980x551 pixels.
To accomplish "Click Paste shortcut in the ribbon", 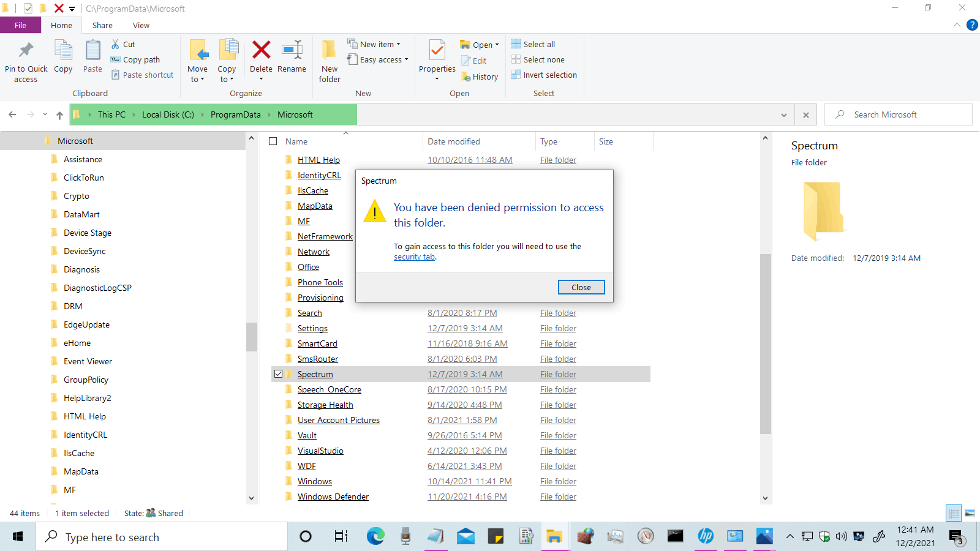I will pos(143,75).
